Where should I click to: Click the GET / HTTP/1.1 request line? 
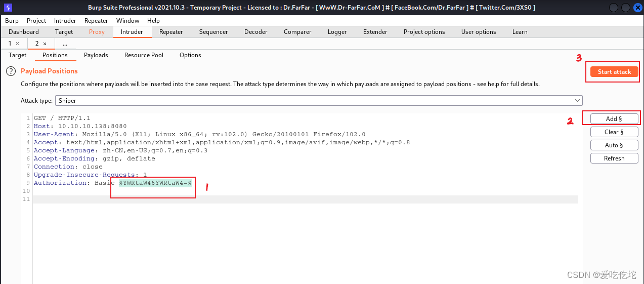coord(62,118)
